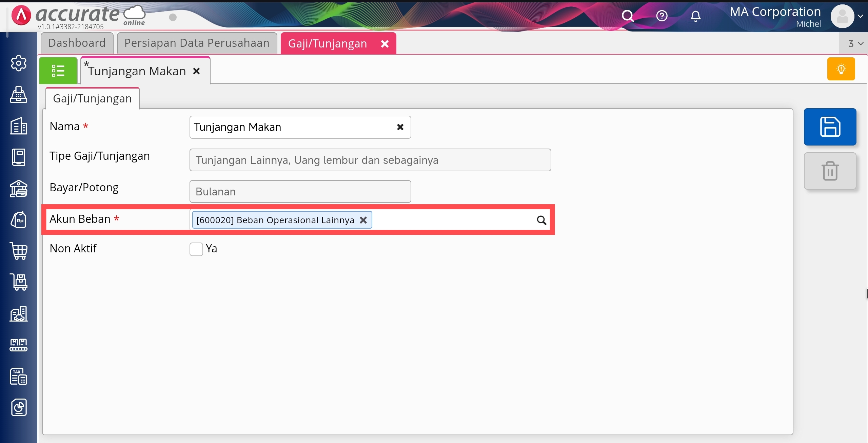
Task: Remove the Beban Operasional Lainnya account tag
Action: pos(363,220)
